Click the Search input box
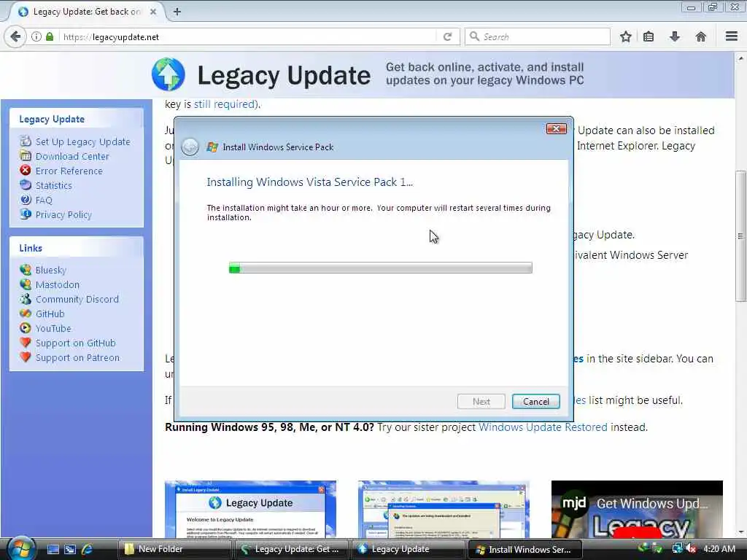The width and height of the screenshot is (747, 560). pos(538,36)
